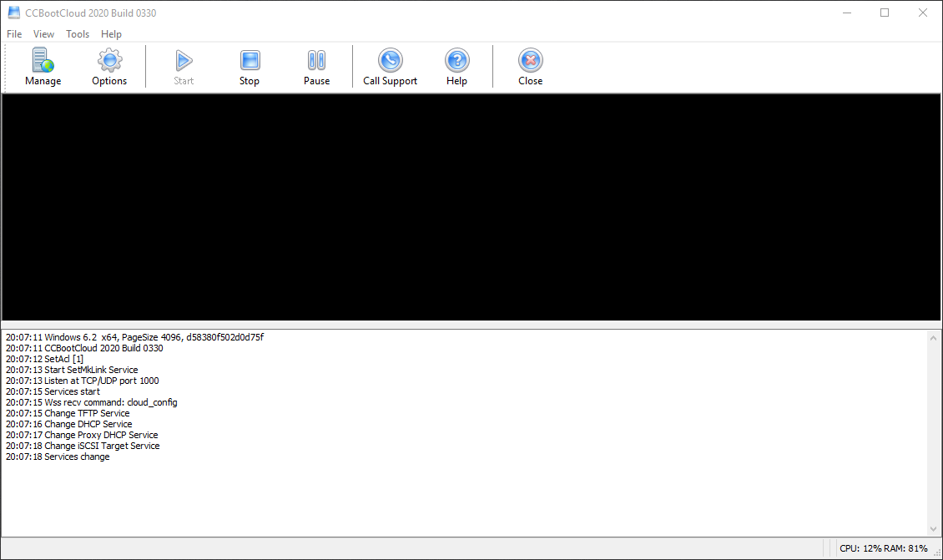
Task: Click the CPU and RAM status indicator
Action: pyautogui.click(x=883, y=548)
